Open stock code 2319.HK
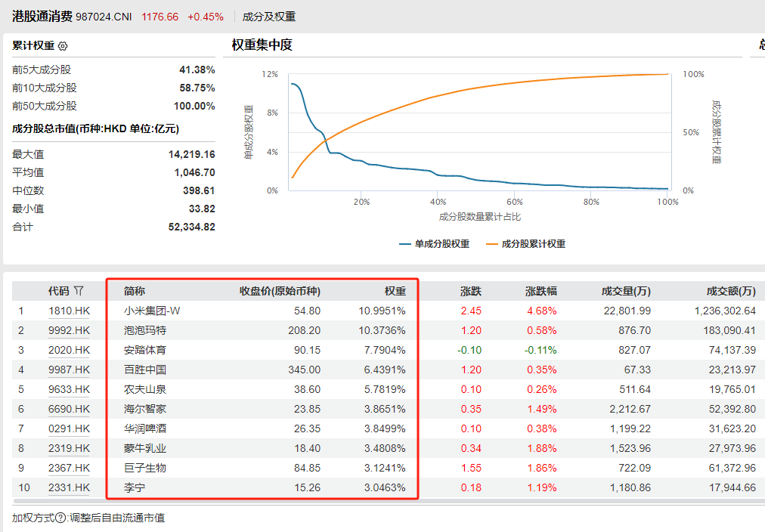 [69, 448]
